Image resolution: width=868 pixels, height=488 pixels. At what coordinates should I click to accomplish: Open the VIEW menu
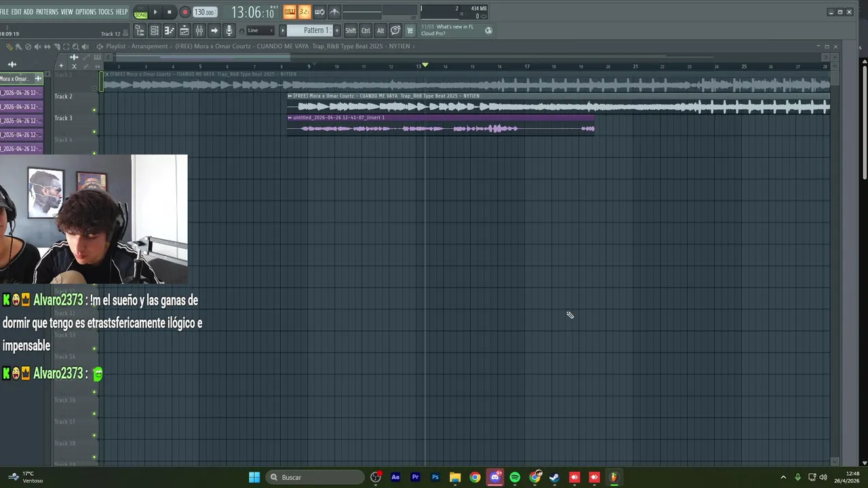click(66, 12)
